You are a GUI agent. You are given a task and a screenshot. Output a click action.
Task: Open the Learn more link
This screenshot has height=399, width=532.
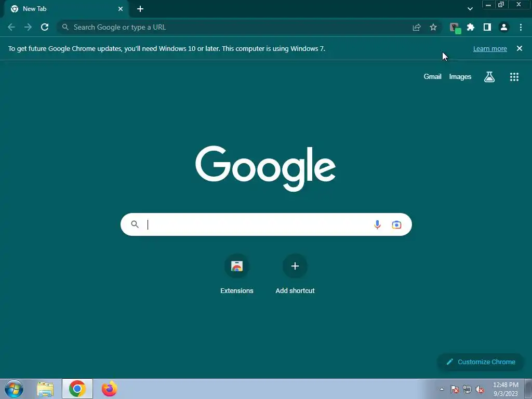[490, 48]
